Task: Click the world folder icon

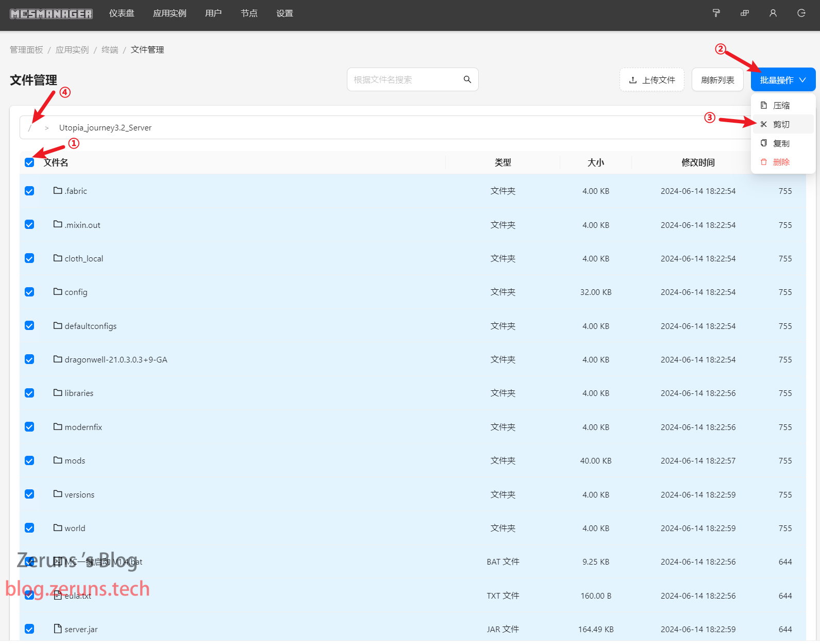Action: pos(58,528)
